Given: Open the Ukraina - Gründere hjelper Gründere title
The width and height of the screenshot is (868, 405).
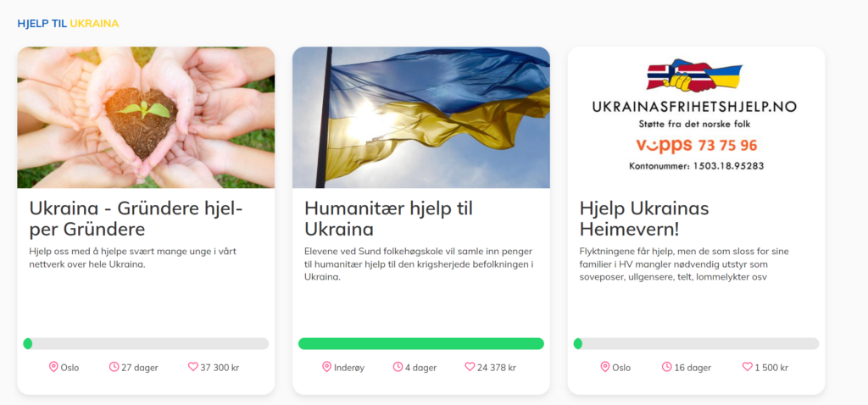Looking at the screenshot, I should 136,219.
